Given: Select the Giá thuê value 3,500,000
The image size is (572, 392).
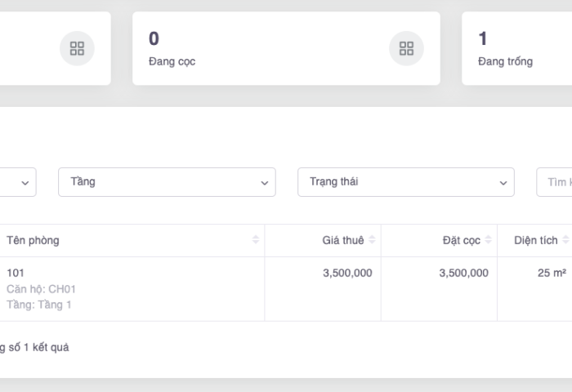Looking at the screenshot, I should (347, 273).
